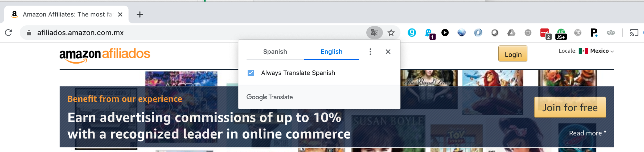Open the Ghostery ghost extension
The height and width of the screenshot is (152, 644).
pyautogui.click(x=429, y=32)
